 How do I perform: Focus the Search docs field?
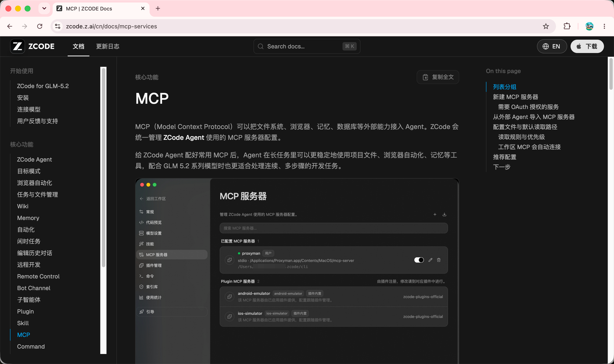click(307, 46)
